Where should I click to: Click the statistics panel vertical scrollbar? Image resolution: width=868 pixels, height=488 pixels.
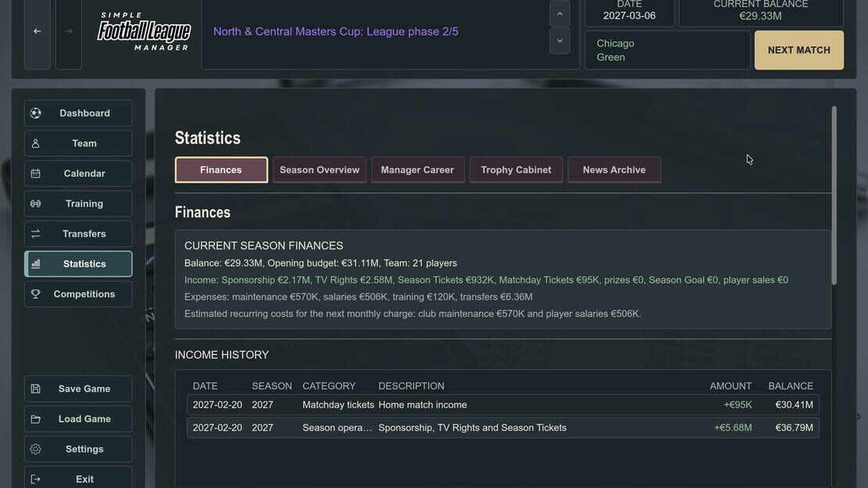[834, 196]
